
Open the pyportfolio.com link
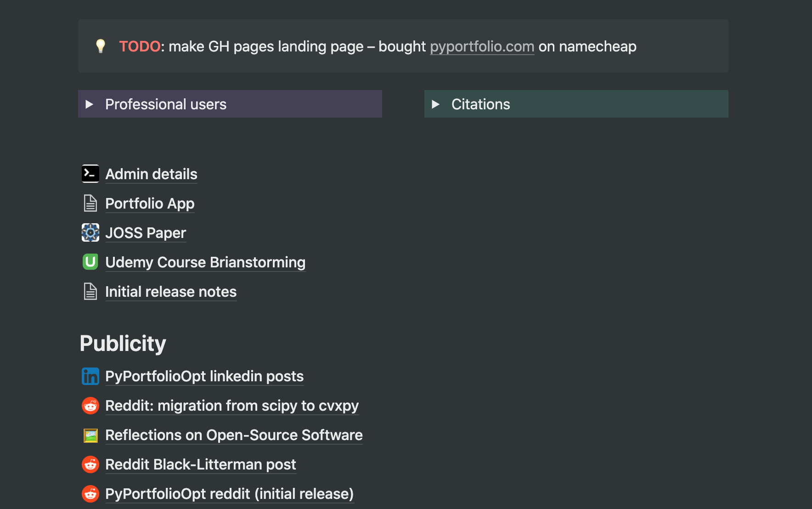coord(482,46)
